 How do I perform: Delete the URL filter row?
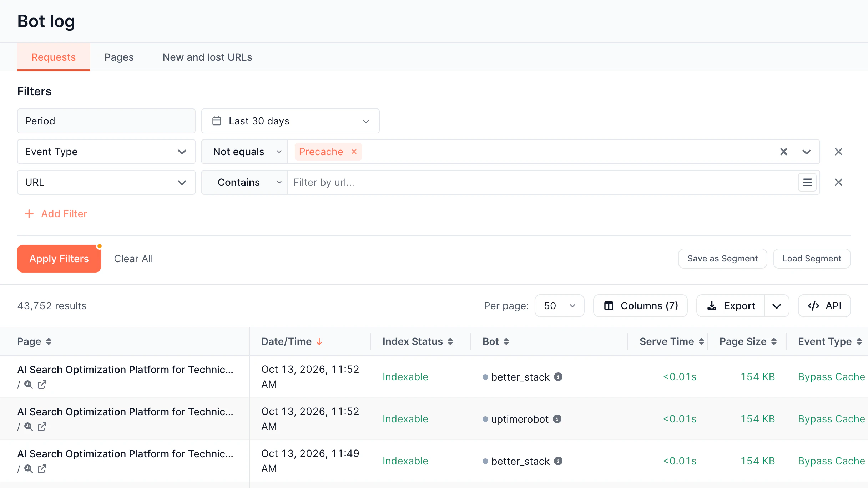838,182
